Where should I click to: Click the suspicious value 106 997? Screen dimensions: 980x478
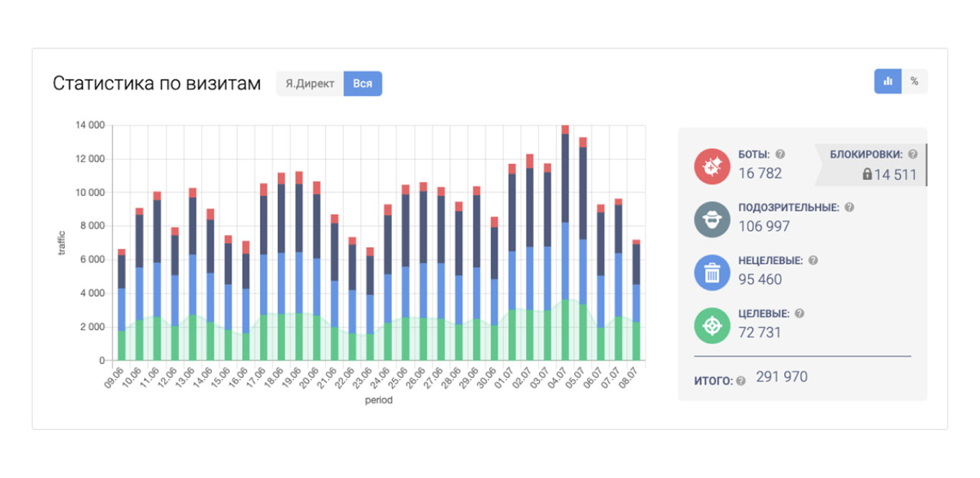pos(765,226)
